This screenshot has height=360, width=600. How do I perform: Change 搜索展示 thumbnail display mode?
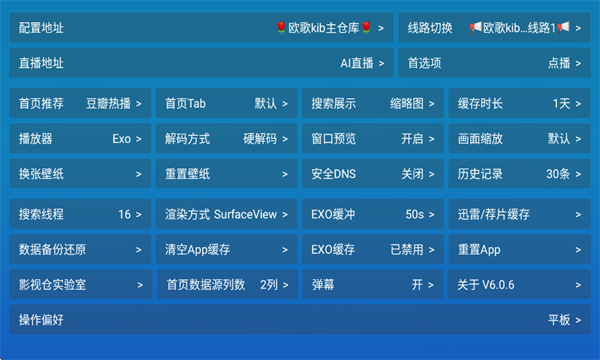tap(373, 103)
